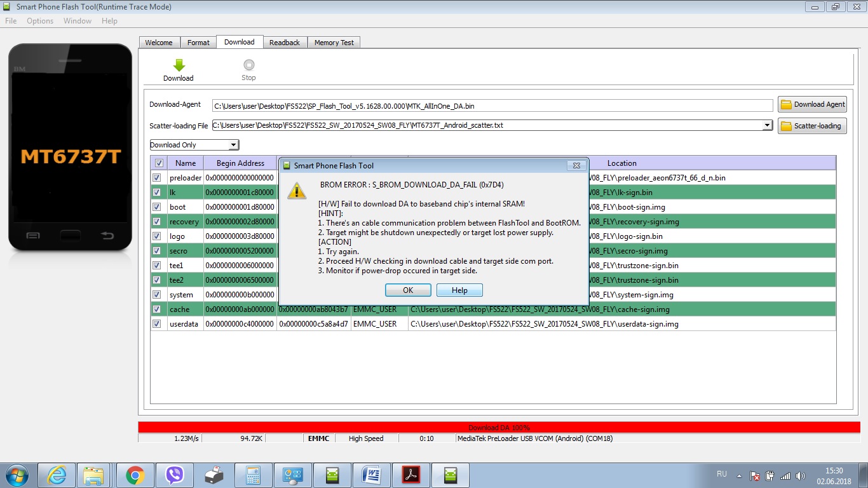Viewport: 868px width, 488px height.
Task: Click the Download-Agent file path field
Action: (x=492, y=105)
